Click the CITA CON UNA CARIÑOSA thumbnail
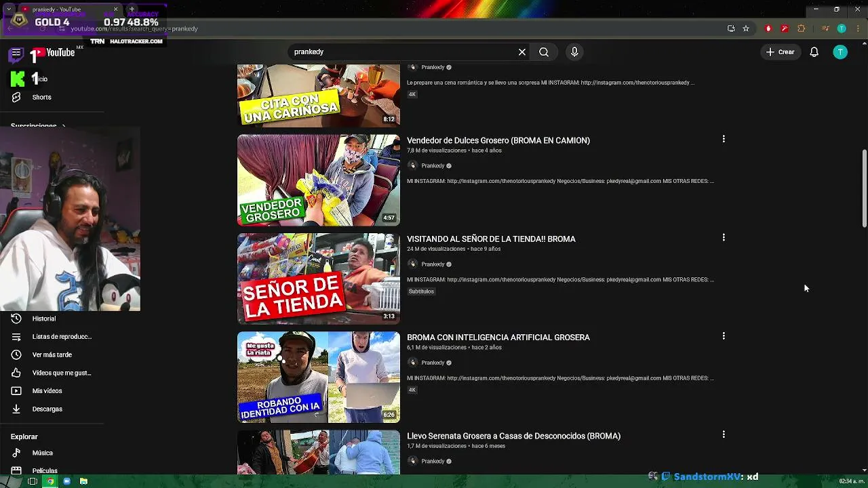Screen dimensions: 868x488 coord(319,96)
